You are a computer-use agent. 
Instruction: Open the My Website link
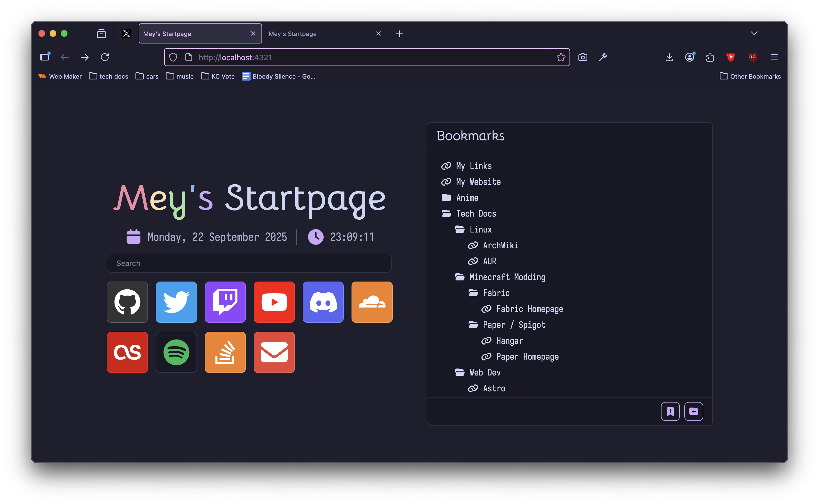478,182
